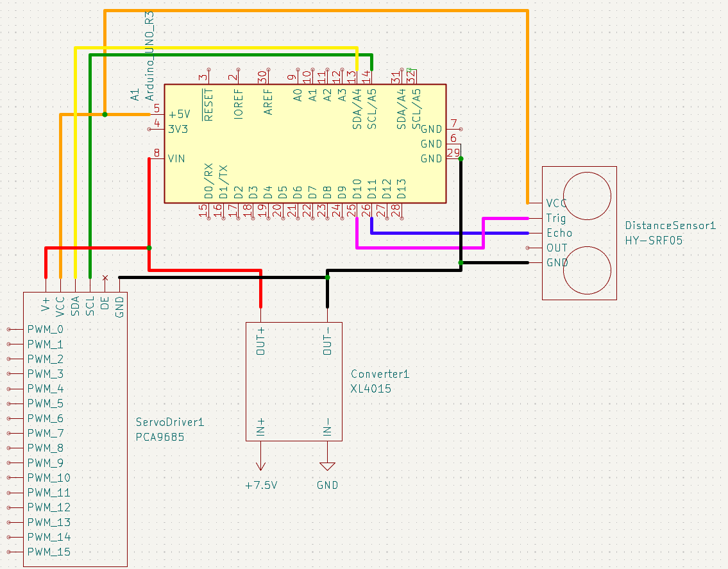This screenshot has width=728, height=569.
Task: Click the PWM_0 pin label
Action: 45,329
